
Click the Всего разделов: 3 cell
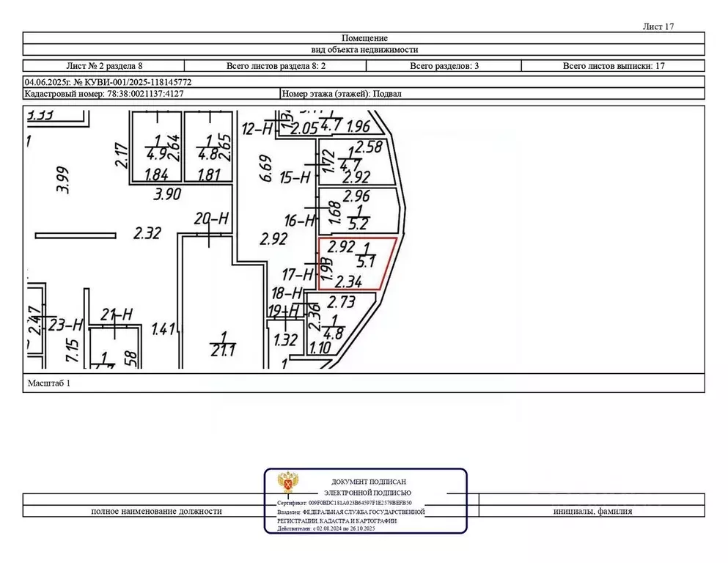(444, 65)
